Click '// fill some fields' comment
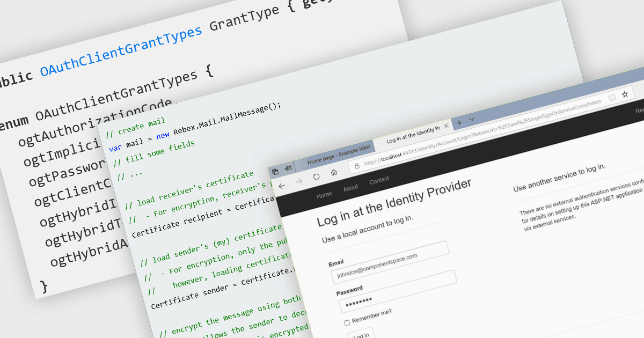This screenshot has height=338, width=644. pyautogui.click(x=154, y=153)
